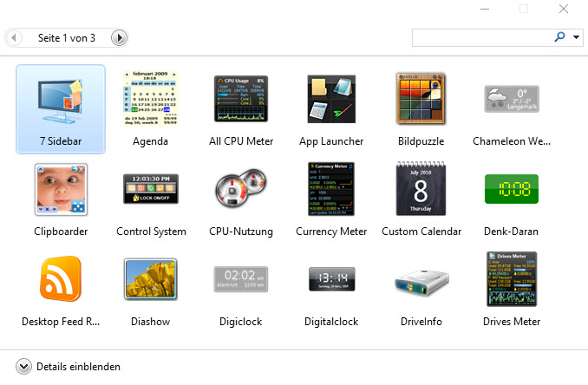Click the 'Details einblenden' label

pyautogui.click(x=78, y=367)
